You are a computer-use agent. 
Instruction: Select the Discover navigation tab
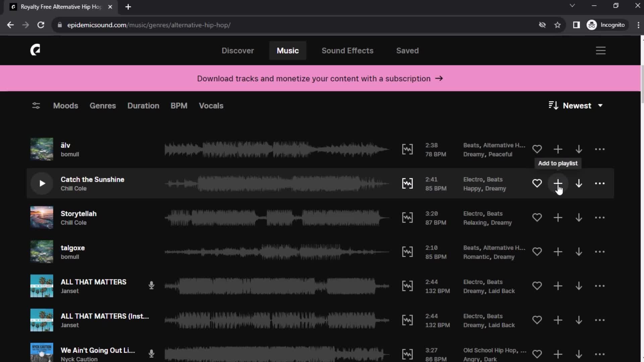[238, 50]
